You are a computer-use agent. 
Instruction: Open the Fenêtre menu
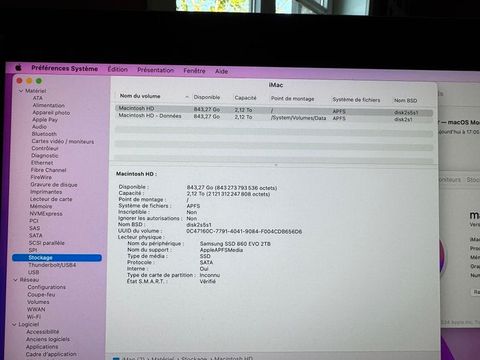(x=194, y=71)
